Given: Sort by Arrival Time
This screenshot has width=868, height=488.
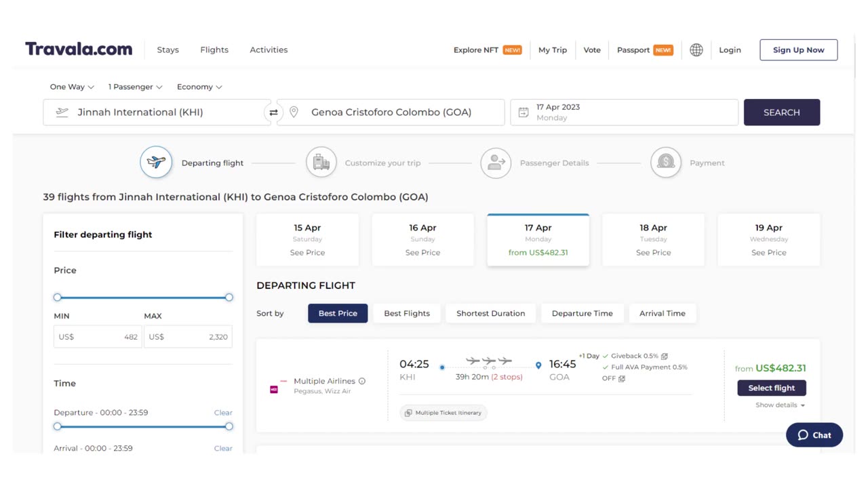Looking at the screenshot, I should (x=662, y=313).
